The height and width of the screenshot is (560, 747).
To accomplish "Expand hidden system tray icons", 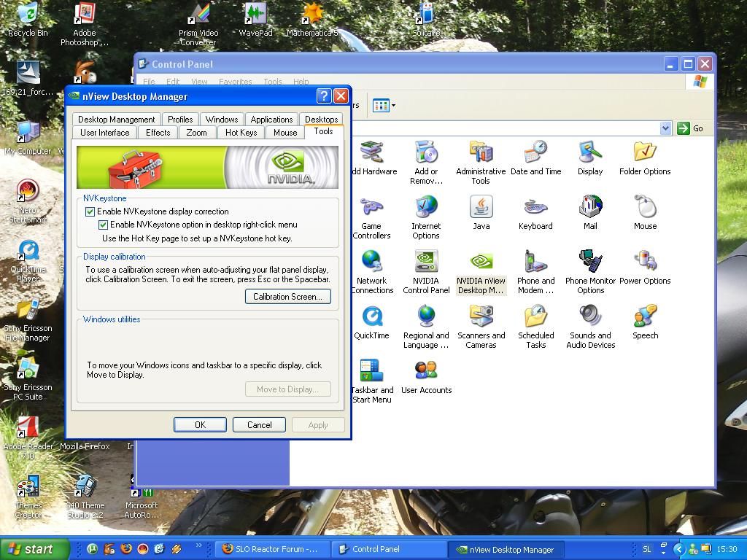I will [679, 549].
